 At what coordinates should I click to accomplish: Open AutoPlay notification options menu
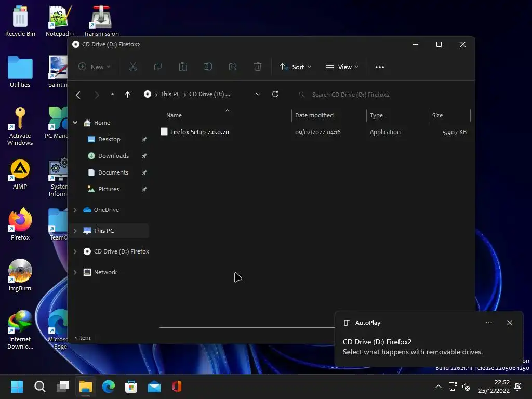click(x=488, y=323)
